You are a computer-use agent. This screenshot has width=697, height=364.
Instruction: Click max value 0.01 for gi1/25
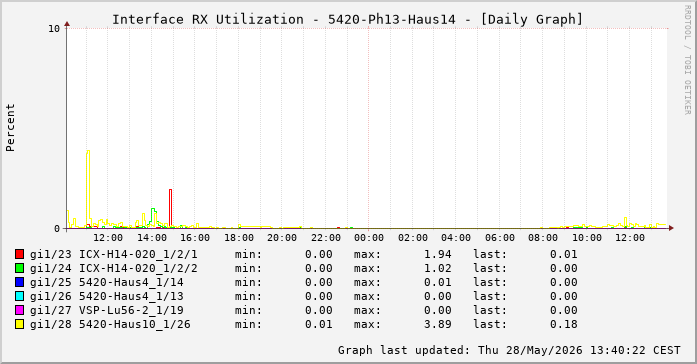(437, 282)
